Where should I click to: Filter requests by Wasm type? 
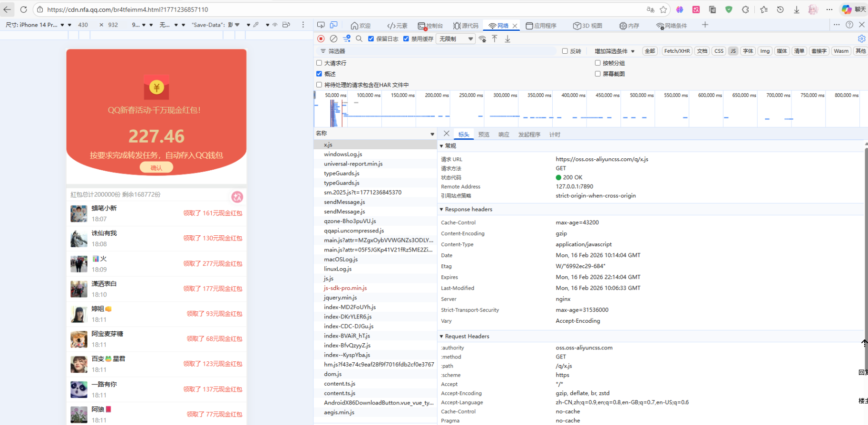coord(841,51)
